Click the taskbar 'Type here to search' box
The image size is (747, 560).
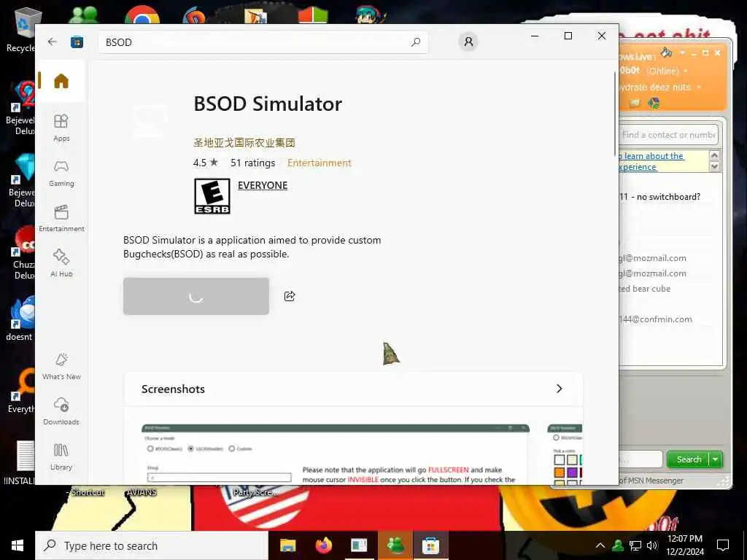152,545
